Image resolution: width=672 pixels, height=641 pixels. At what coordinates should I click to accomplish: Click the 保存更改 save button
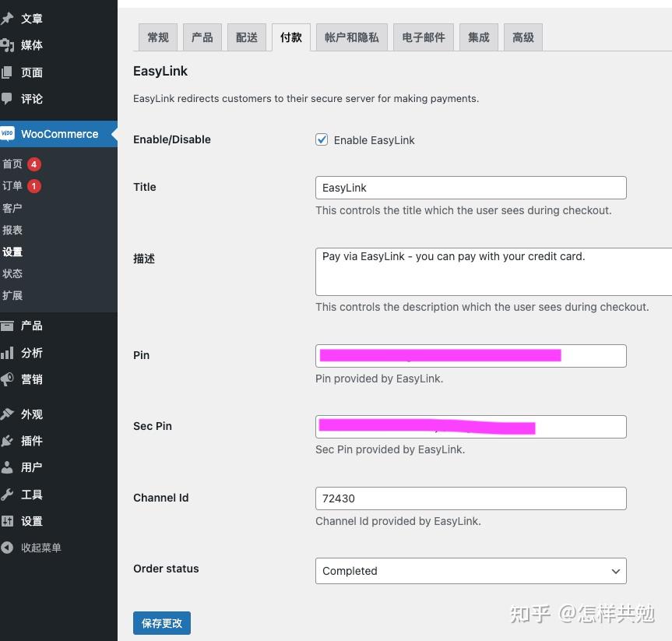click(161, 623)
